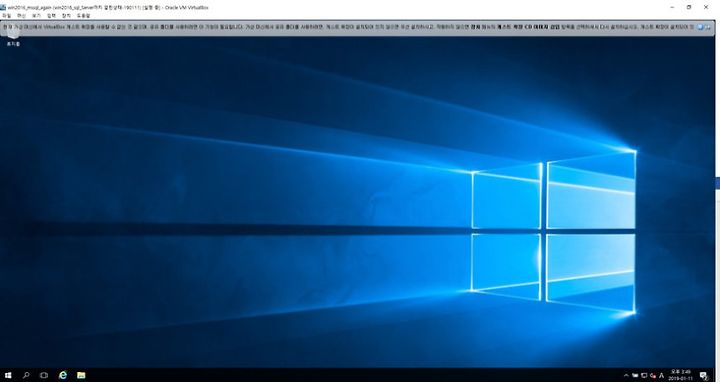Open the Action Center notifications icon
The height and width of the screenshot is (382, 720).
coord(704,376)
